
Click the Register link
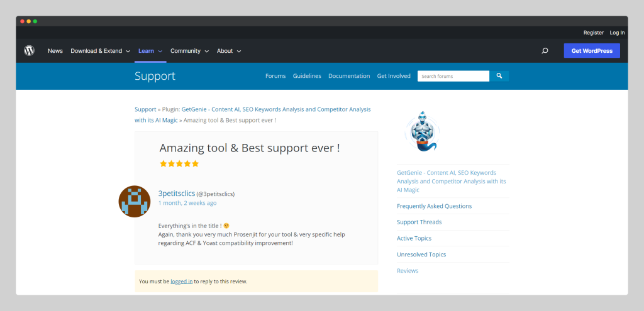[594, 33]
